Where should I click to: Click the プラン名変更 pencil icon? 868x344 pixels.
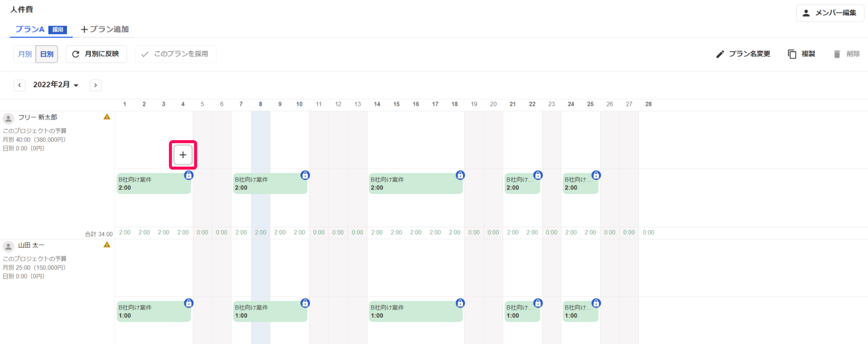(x=720, y=54)
